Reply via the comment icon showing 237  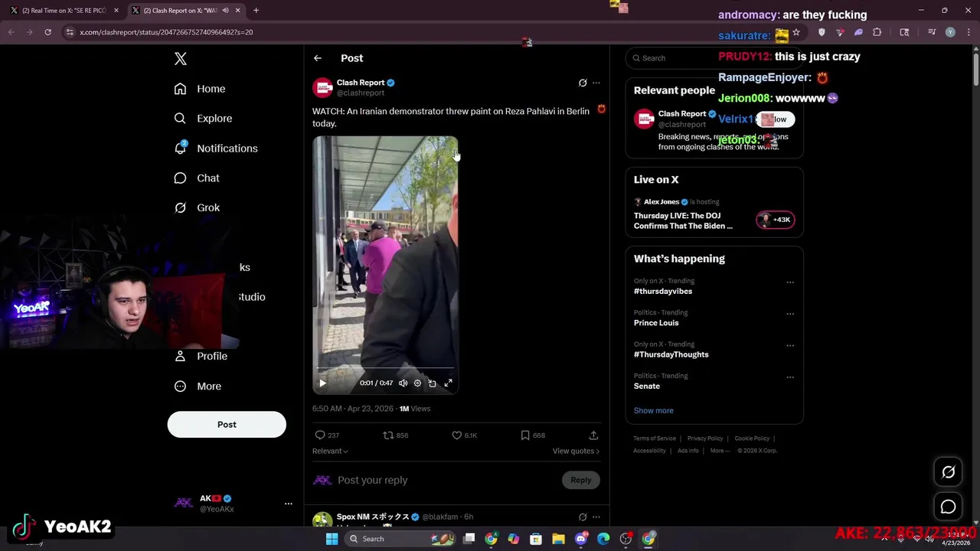coord(327,435)
